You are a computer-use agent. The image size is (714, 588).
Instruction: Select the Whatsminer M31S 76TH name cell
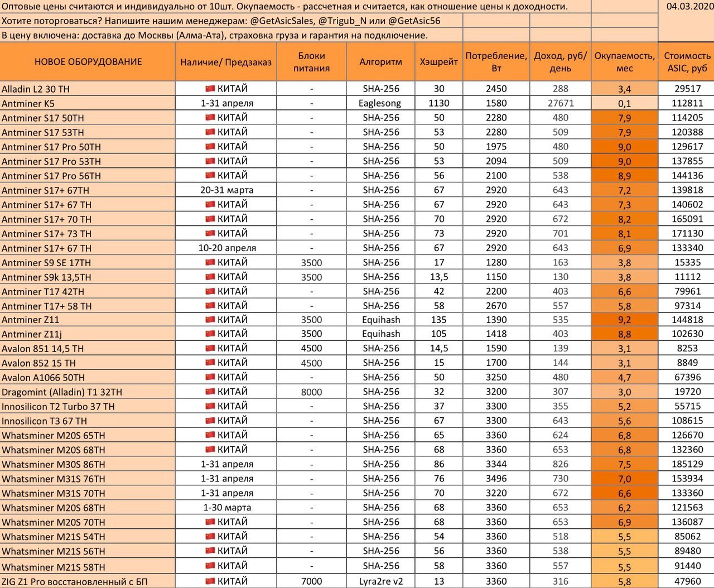point(88,479)
